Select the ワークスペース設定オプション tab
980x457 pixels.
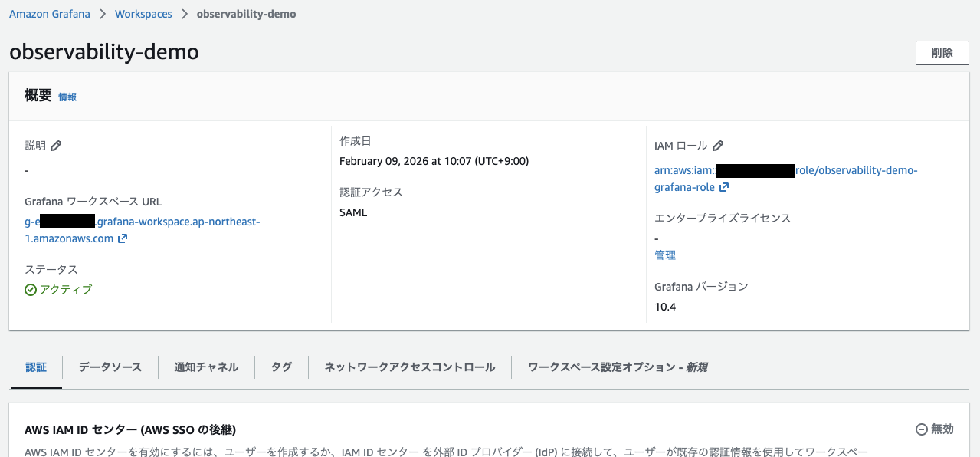point(617,367)
